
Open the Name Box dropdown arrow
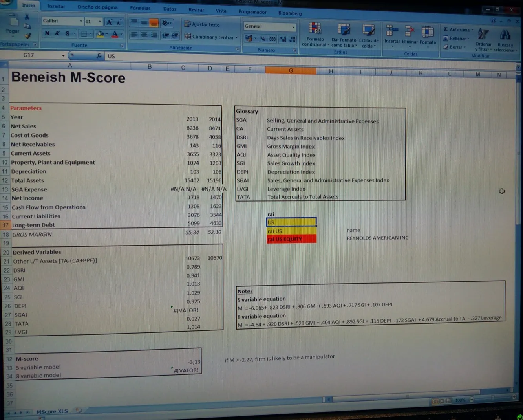click(63, 55)
